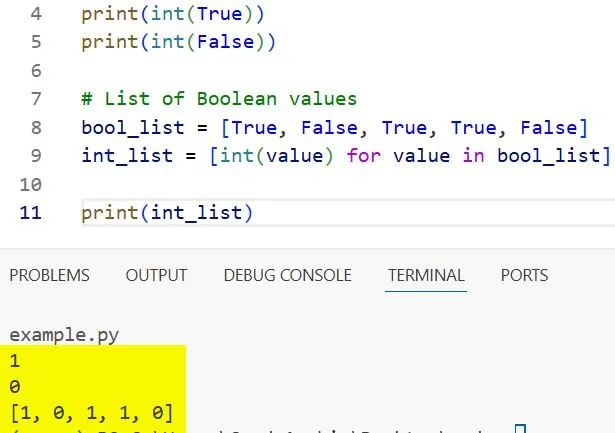Click line number 5 in the gutter
Viewport: 615px width, 433px height.
pyautogui.click(x=36, y=44)
